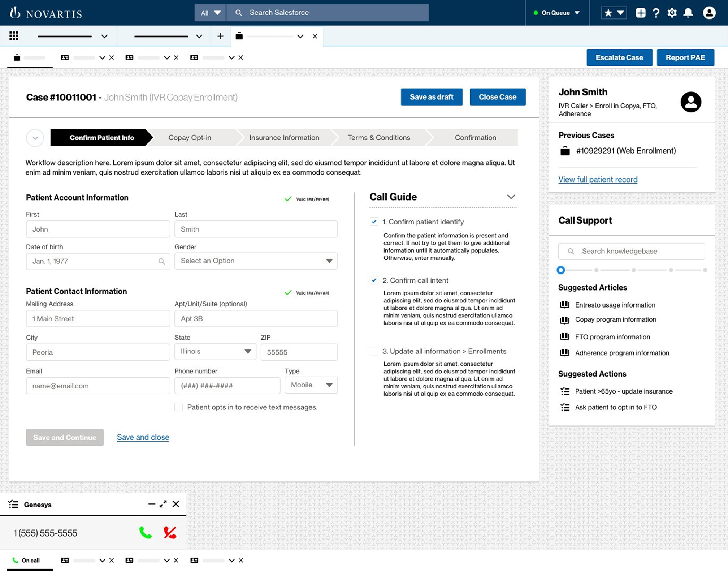
Task: Click the magnifier icon in the Date of birth field
Action: tap(162, 261)
